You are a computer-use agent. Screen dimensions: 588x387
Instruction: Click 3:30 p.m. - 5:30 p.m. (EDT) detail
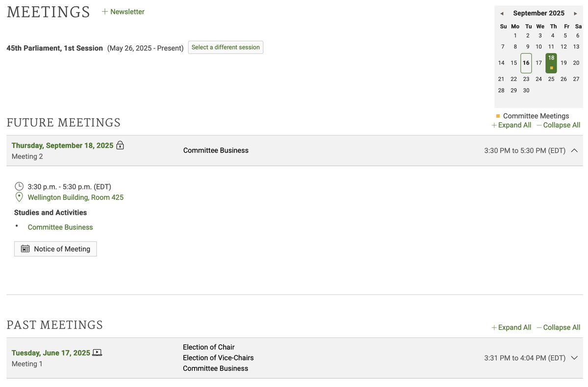click(x=70, y=187)
